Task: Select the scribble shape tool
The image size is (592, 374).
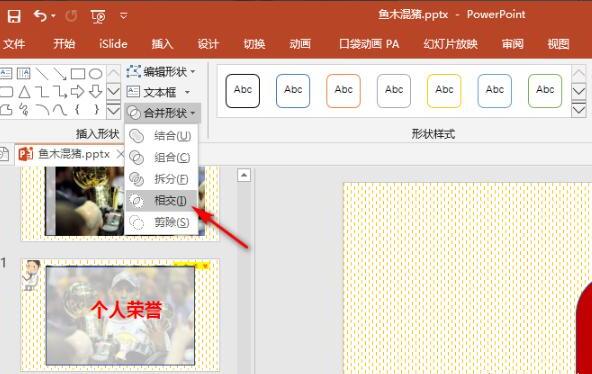Action: 24,110
